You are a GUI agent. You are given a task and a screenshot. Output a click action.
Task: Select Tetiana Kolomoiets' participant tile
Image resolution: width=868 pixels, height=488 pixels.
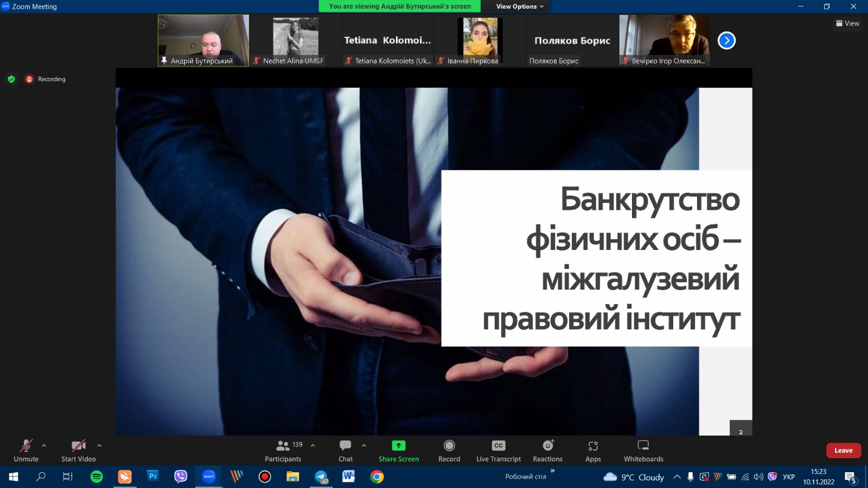(x=388, y=41)
